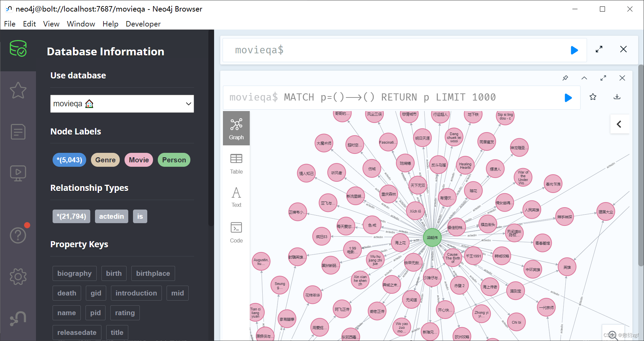Click the sidebar vertical scrollbar
This screenshot has width=644, height=341.
(x=211, y=128)
